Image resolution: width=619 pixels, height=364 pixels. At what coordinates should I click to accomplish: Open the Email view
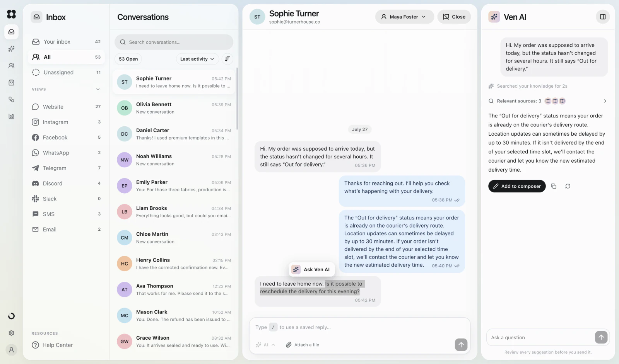click(x=66, y=230)
